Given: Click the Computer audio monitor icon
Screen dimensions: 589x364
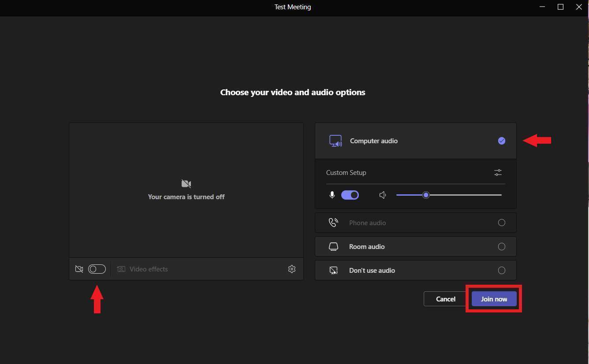Looking at the screenshot, I should point(336,141).
